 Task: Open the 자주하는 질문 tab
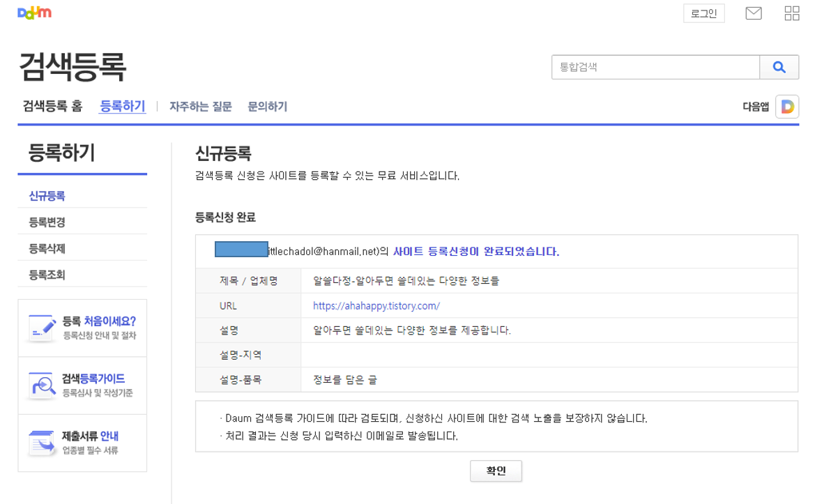click(x=200, y=107)
